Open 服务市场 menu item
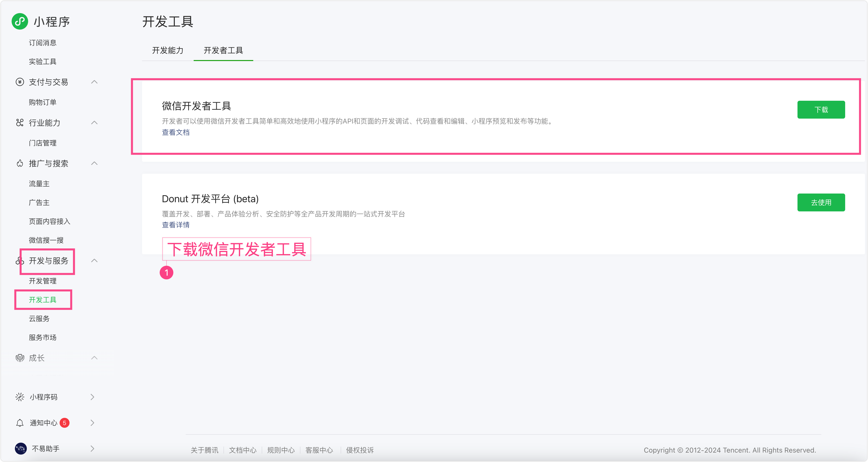The image size is (868, 462). point(42,338)
